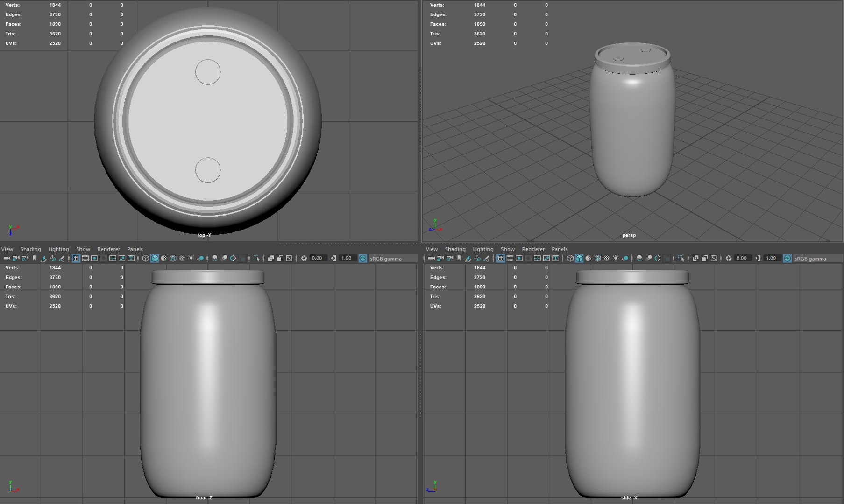Click the 'front -Z' camera label in front viewport
The width and height of the screenshot is (844, 504).
204,497
